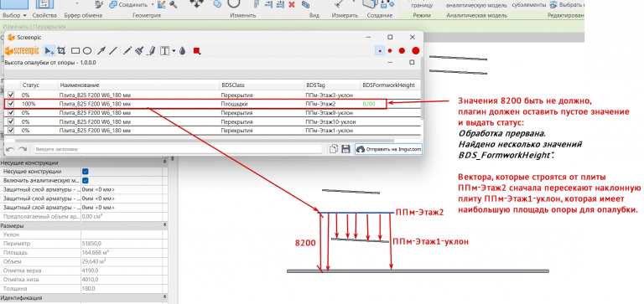Collapse the Размеры property group

tap(164, 225)
